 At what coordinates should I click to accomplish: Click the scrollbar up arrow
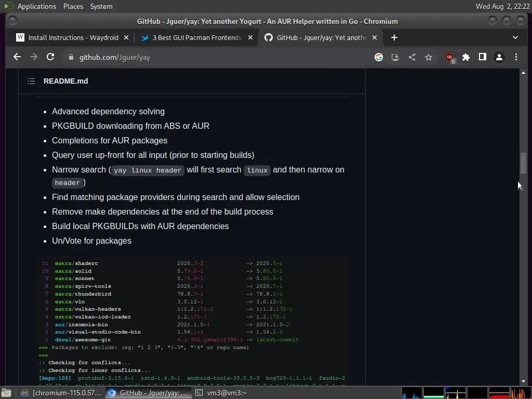[523, 73]
